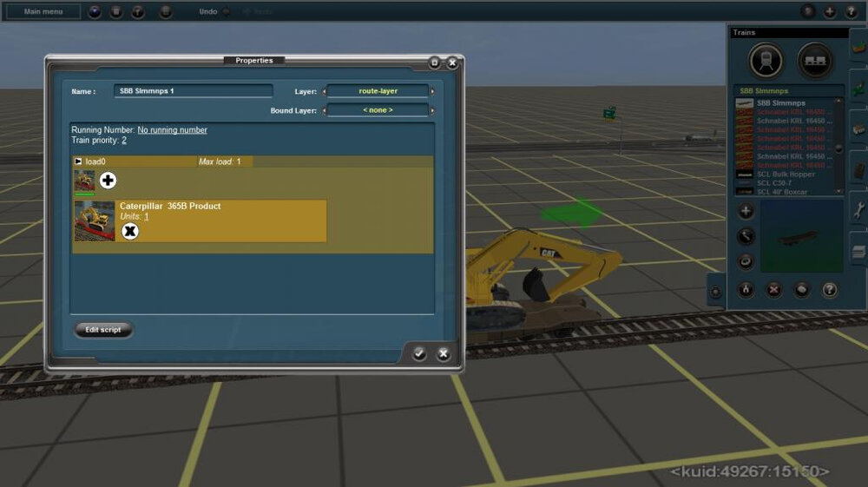Select the Get Train tool beside red X
The image size is (868, 487).
(801, 289)
